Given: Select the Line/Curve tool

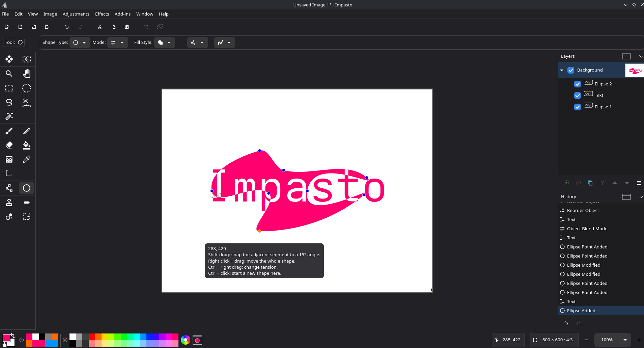Looking at the screenshot, I should tap(9, 188).
